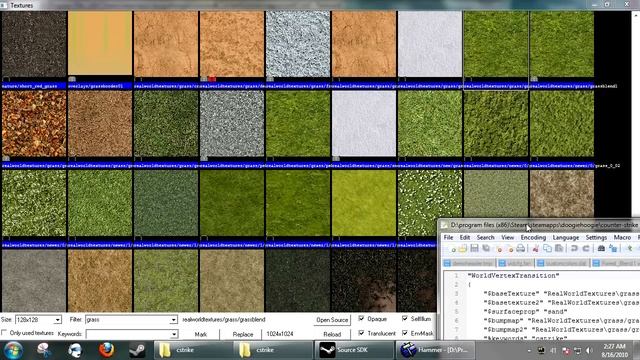Image resolution: width=640 pixels, height=360 pixels.
Task: Click the Save icon in Notepad++ toolbar
Action: 474,248
